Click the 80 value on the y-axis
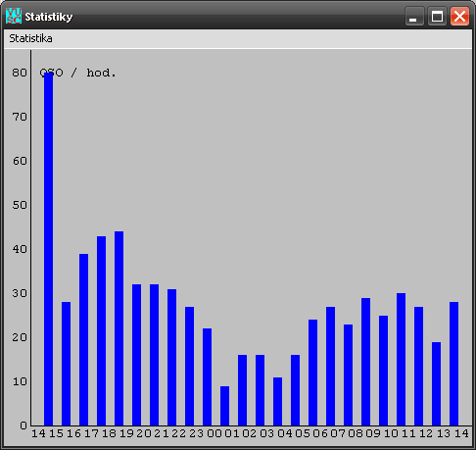 [x=20, y=73]
